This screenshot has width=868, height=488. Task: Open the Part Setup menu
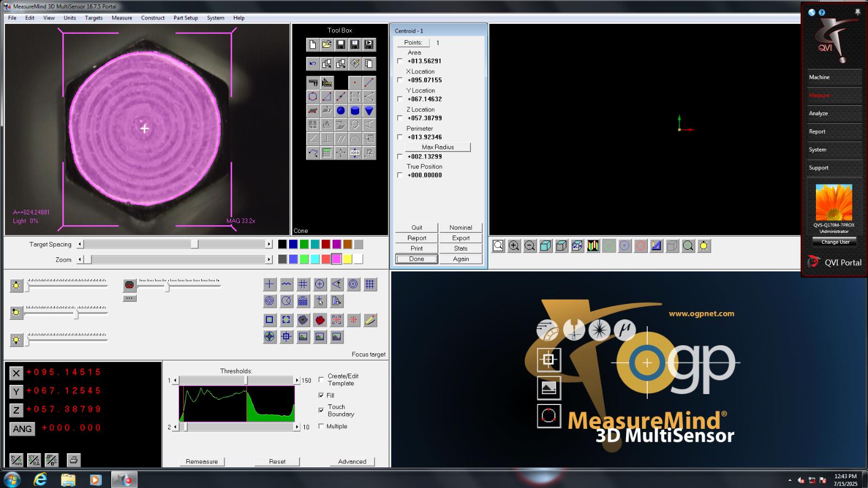186,18
